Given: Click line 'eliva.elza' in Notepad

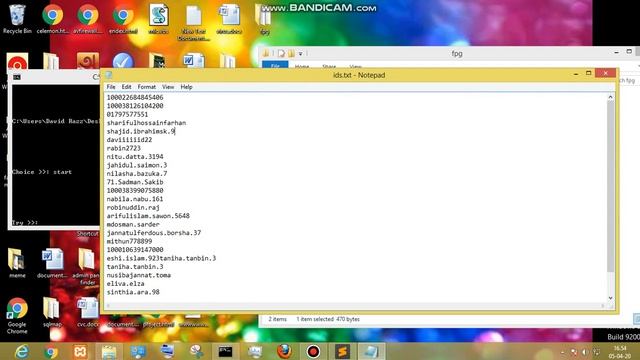Looking at the screenshot, I should point(125,284).
